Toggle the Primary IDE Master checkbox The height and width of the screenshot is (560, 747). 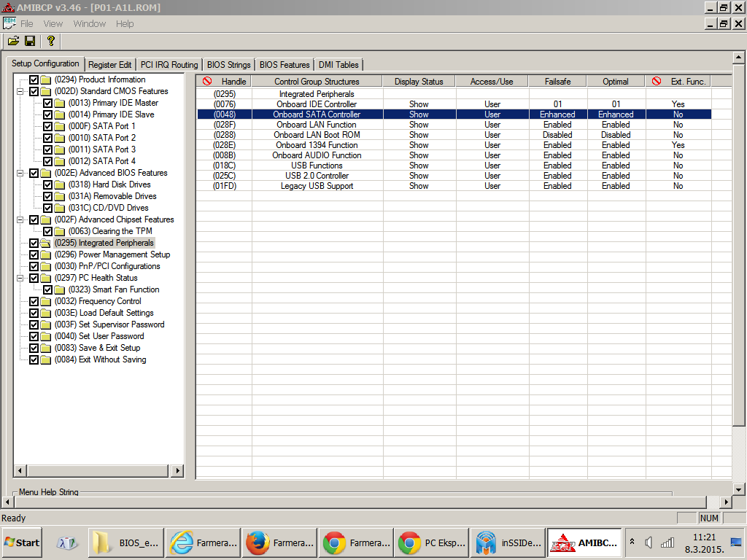click(x=47, y=103)
